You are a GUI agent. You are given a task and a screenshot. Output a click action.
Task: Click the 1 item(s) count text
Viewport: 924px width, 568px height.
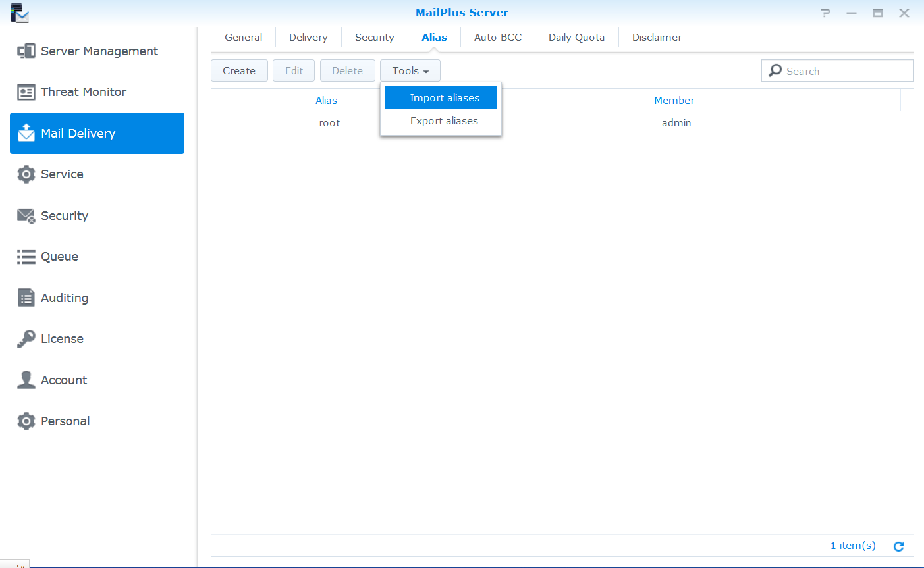853,546
